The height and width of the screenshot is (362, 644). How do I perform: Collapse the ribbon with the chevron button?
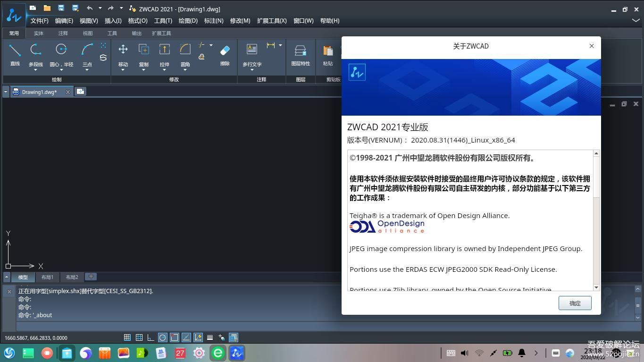pyautogui.click(x=636, y=21)
